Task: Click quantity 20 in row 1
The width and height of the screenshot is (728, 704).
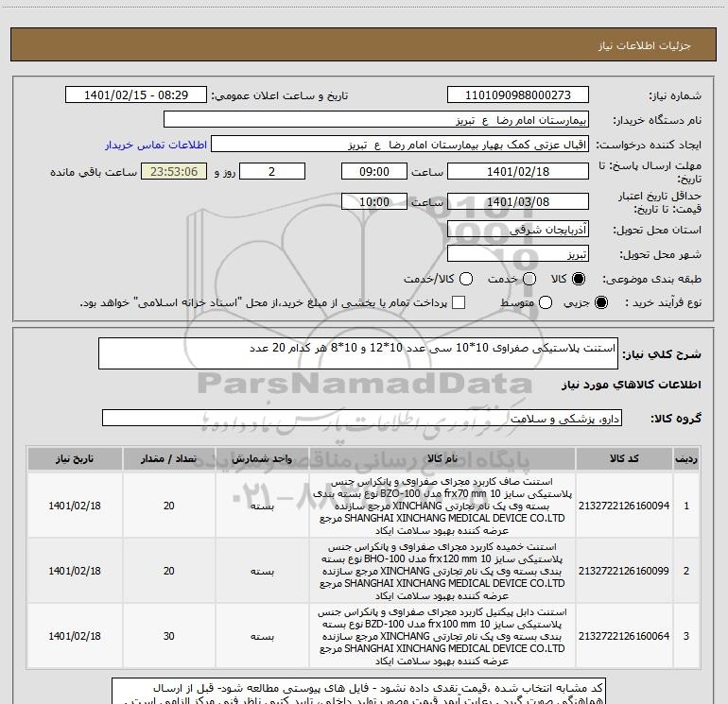Action: point(168,506)
